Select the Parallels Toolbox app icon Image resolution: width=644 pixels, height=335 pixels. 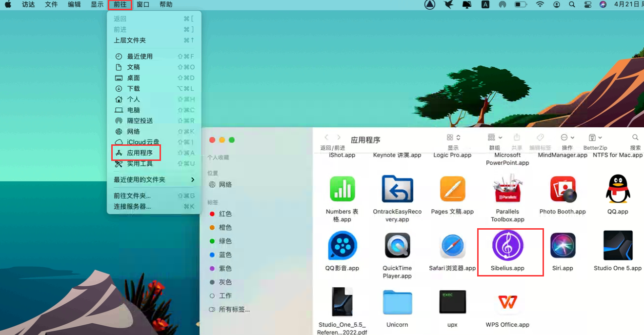click(x=507, y=189)
